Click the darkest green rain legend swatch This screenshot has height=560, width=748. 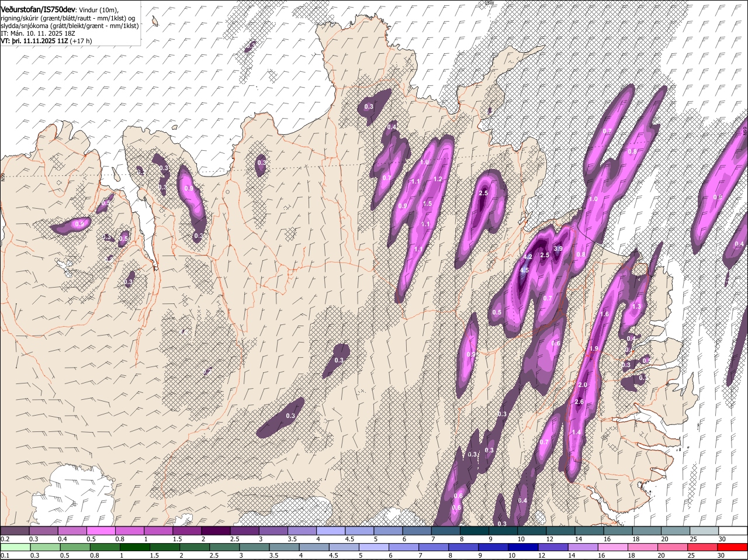click(x=134, y=548)
